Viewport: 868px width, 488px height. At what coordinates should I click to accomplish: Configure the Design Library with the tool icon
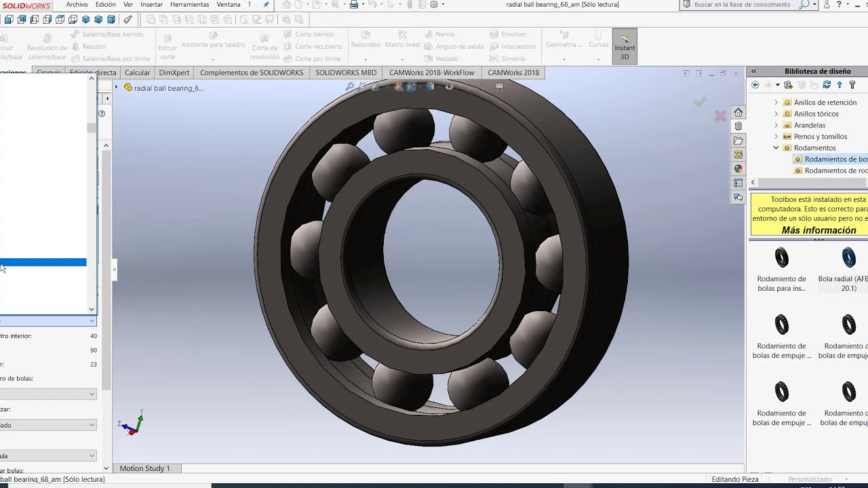tap(852, 85)
